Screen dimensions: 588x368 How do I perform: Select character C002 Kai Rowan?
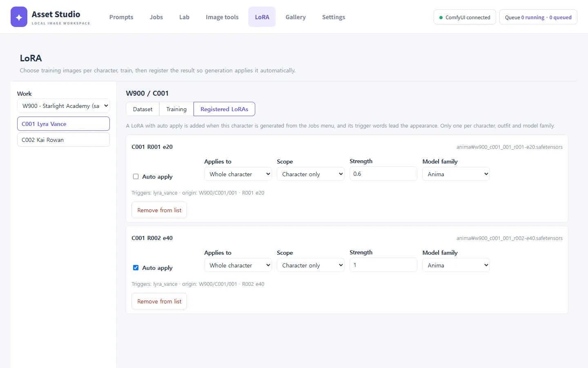tap(63, 140)
